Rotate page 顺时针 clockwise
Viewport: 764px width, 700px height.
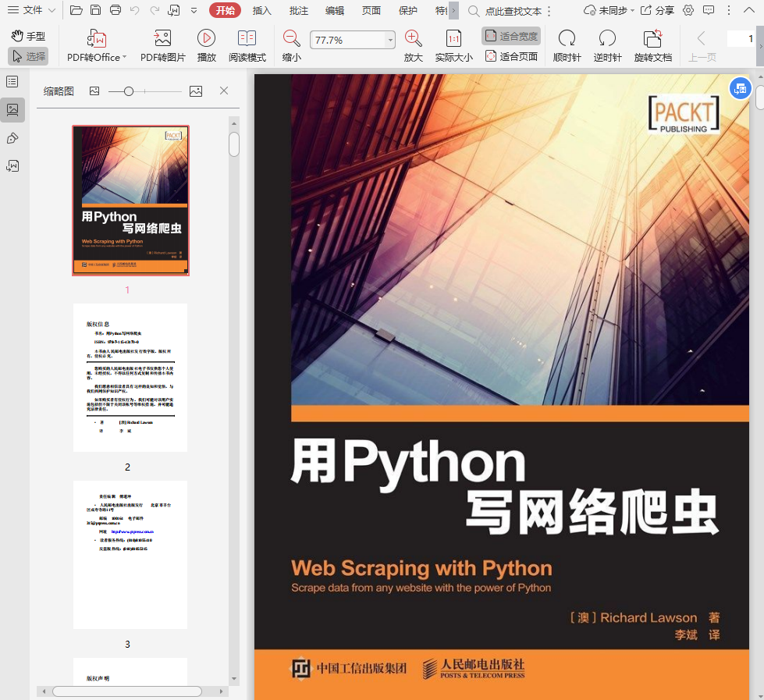[x=567, y=46]
